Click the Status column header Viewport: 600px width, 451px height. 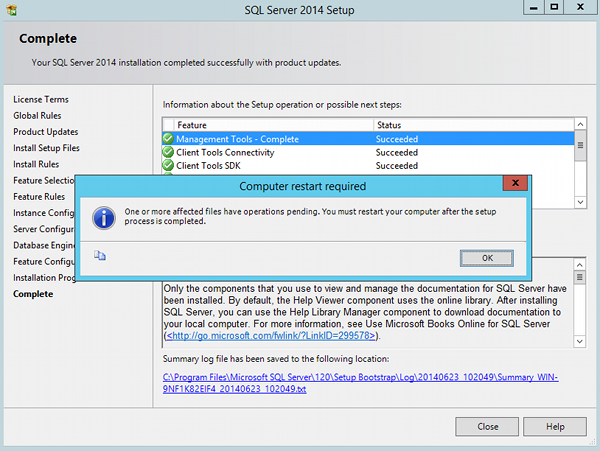[x=474, y=125]
